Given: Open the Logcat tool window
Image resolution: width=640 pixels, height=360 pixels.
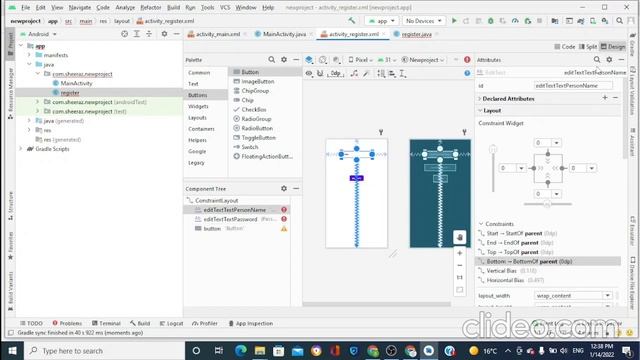Looking at the screenshot, I should pyautogui.click(x=171, y=323).
